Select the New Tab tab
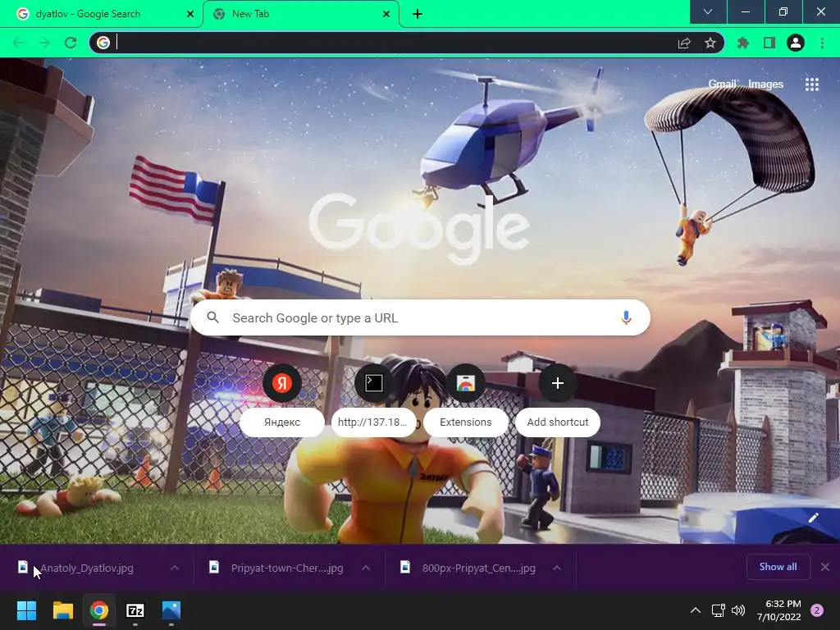Screen dimensions: 840x630 point(300,14)
